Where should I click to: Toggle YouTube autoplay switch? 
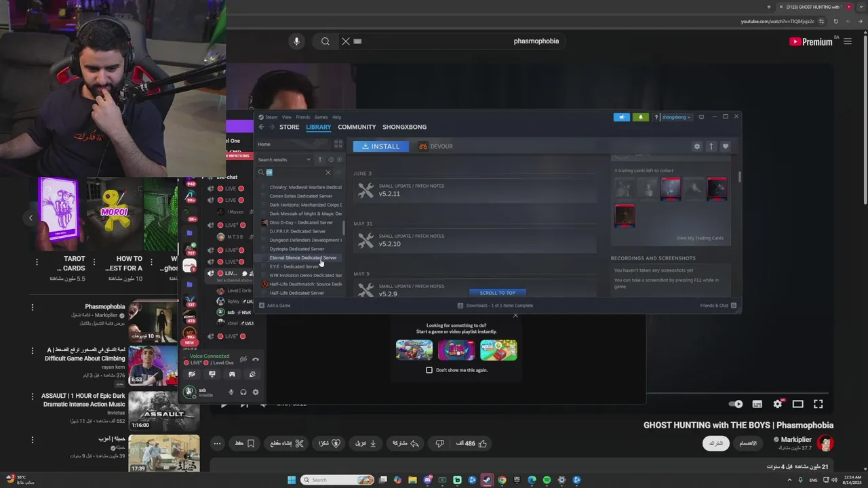point(736,404)
